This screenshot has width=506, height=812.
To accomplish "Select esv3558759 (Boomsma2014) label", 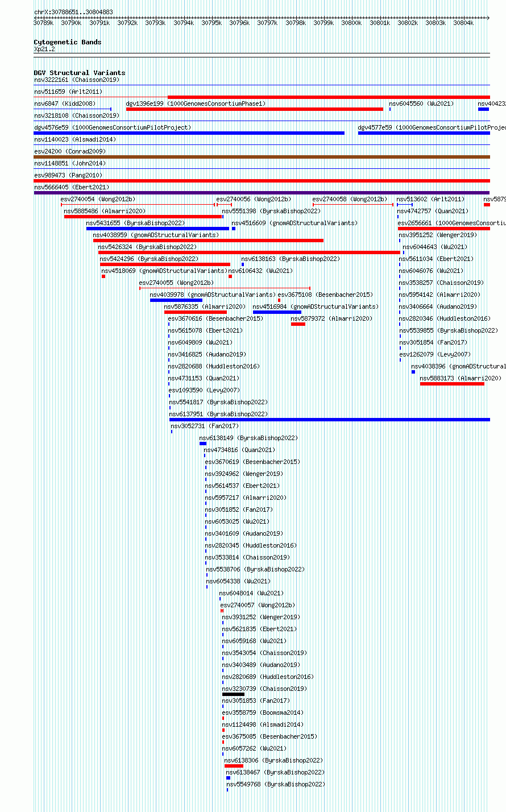I will (x=263, y=713).
